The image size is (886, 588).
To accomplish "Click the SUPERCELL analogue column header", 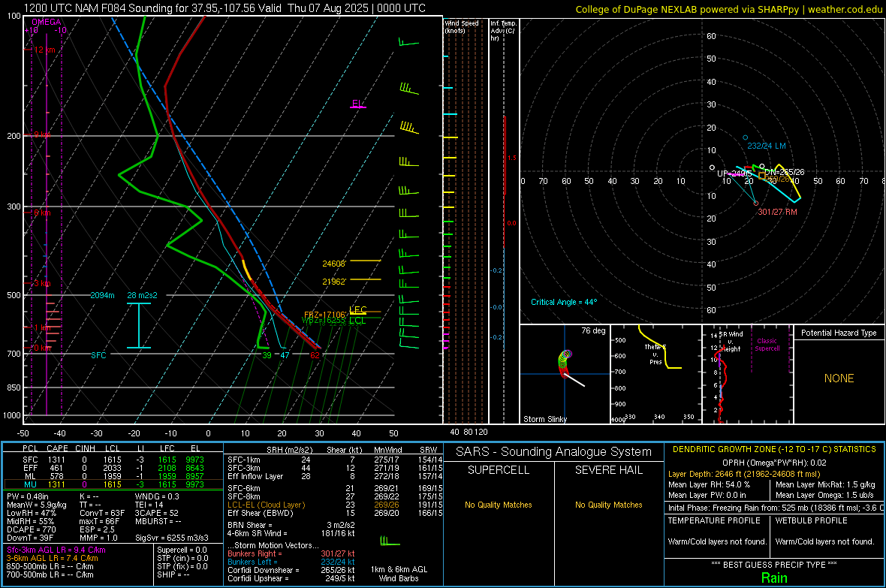I will coord(499,470).
